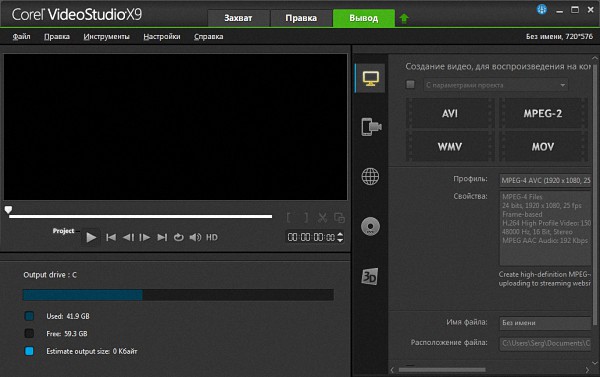The height and width of the screenshot is (377, 600).
Task: Switch to the Захват tab
Action: tap(238, 18)
